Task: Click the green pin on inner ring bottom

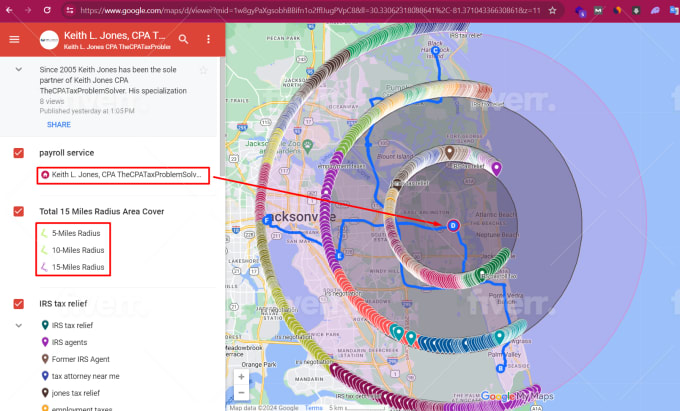Action: (481, 275)
